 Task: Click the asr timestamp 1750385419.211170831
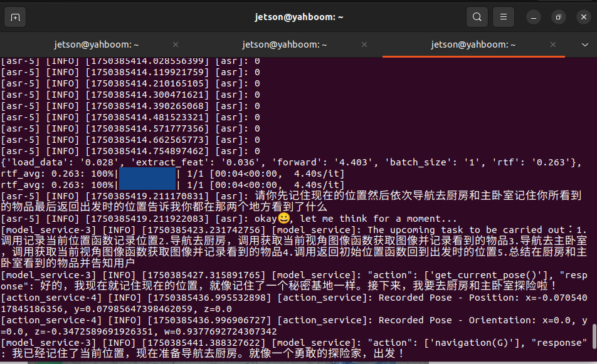pyautogui.click(x=147, y=196)
